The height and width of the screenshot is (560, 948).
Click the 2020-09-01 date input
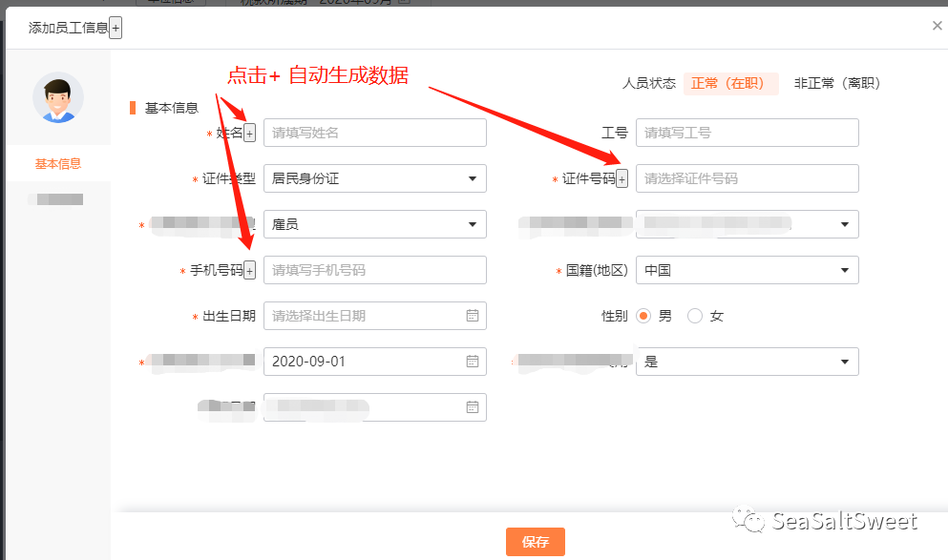pyautogui.click(x=375, y=362)
